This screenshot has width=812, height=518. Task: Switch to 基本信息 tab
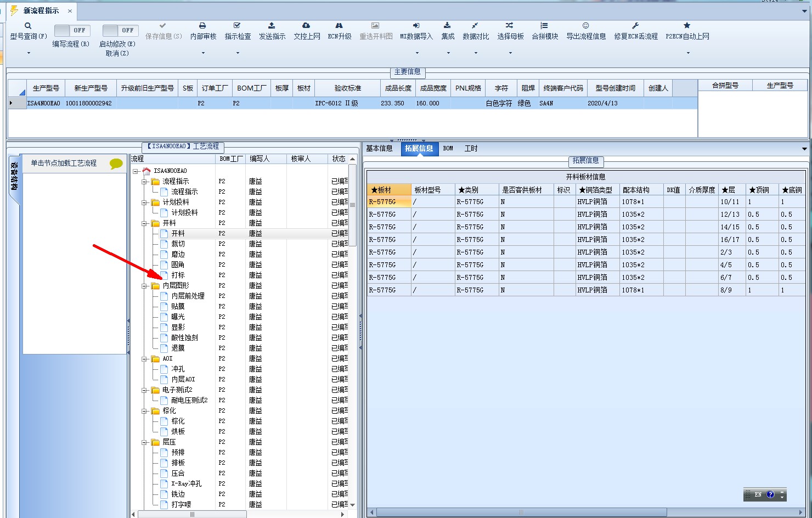pos(379,149)
